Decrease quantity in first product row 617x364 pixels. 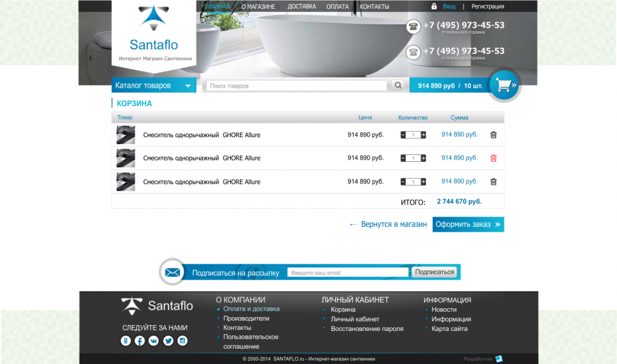(x=403, y=135)
